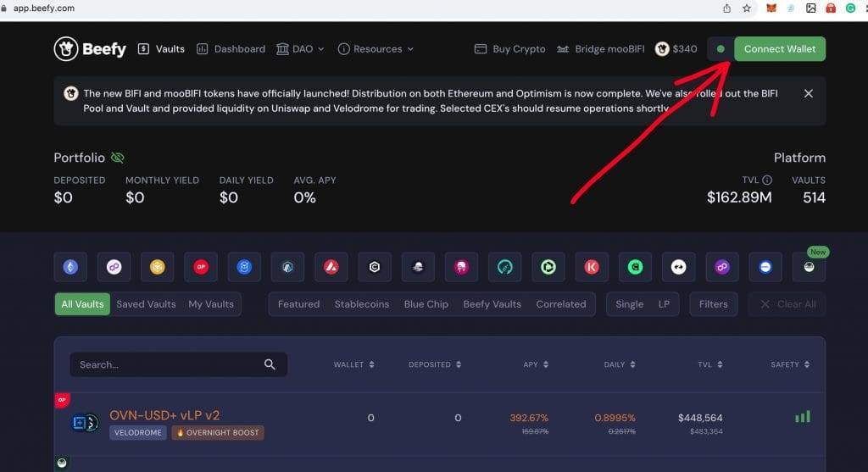This screenshot has width=868, height=472.
Task: Sort vaults by TVL column
Action: (709, 364)
